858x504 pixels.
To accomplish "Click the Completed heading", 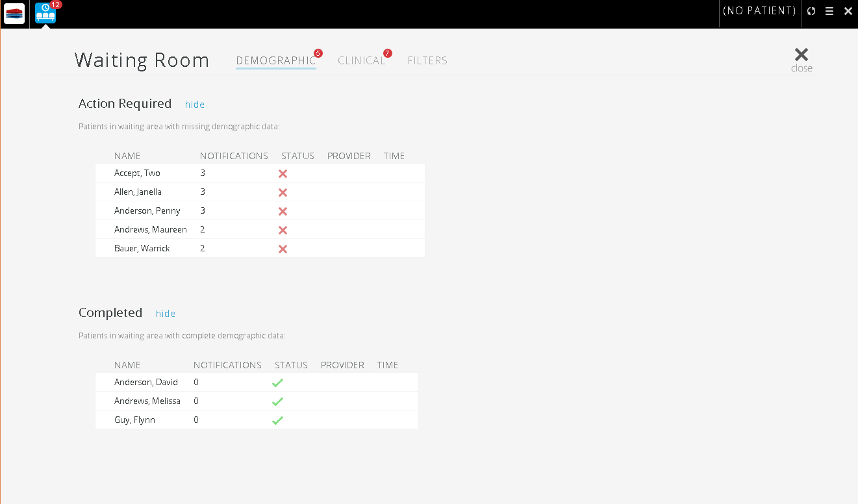I will coord(110,313).
